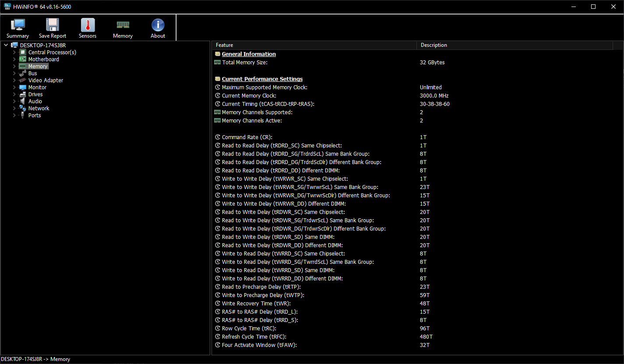Select the Write Recovery Time (tWR) row
The width and height of the screenshot is (624, 364).
tap(417, 304)
